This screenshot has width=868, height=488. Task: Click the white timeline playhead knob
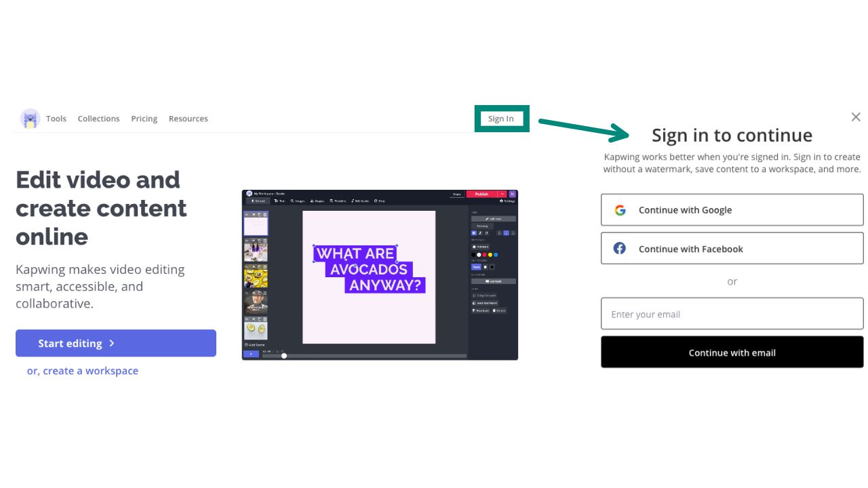[284, 356]
